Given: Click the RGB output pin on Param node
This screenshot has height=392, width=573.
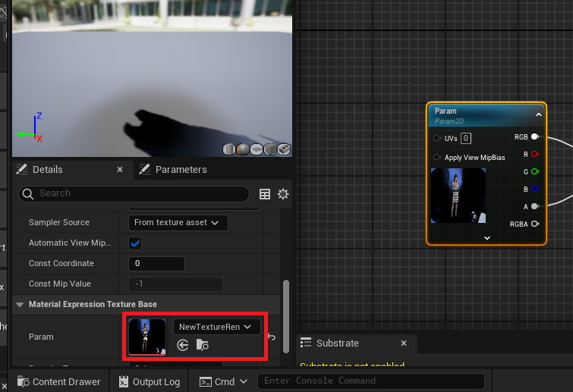Looking at the screenshot, I should (x=535, y=137).
